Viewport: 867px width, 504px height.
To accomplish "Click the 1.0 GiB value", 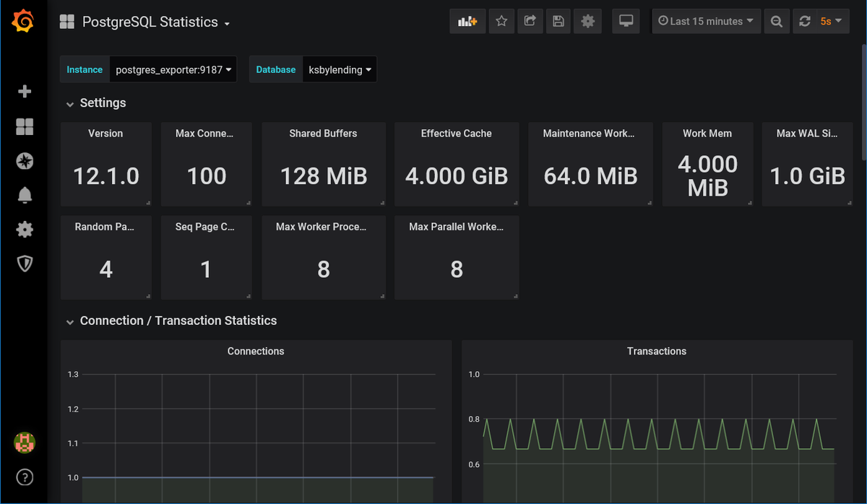I will (808, 175).
